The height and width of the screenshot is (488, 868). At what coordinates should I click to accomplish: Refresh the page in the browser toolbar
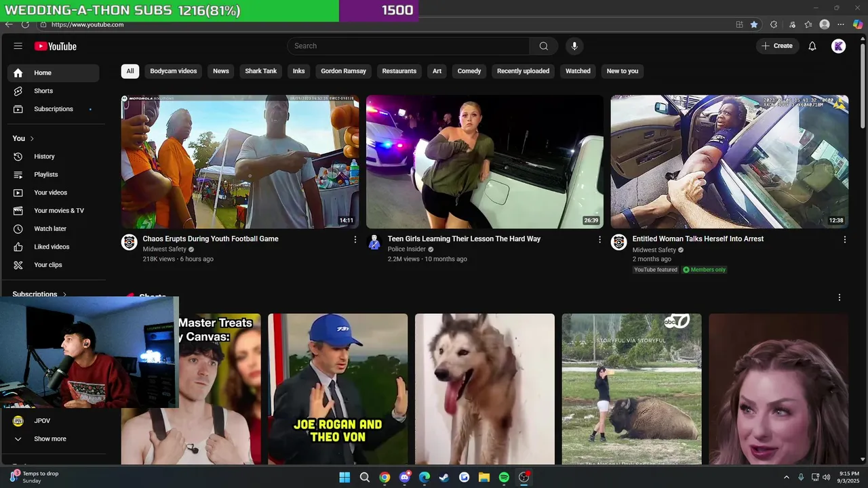click(x=25, y=24)
